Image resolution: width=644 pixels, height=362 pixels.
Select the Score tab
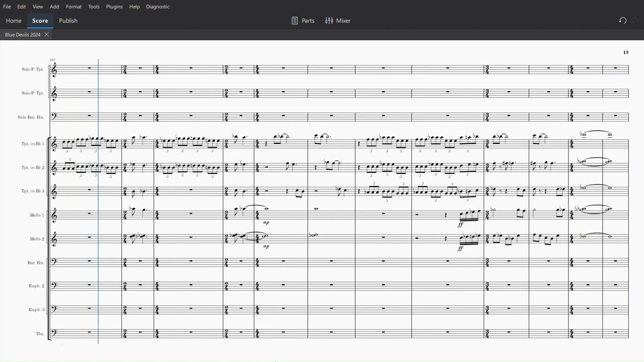click(x=40, y=21)
